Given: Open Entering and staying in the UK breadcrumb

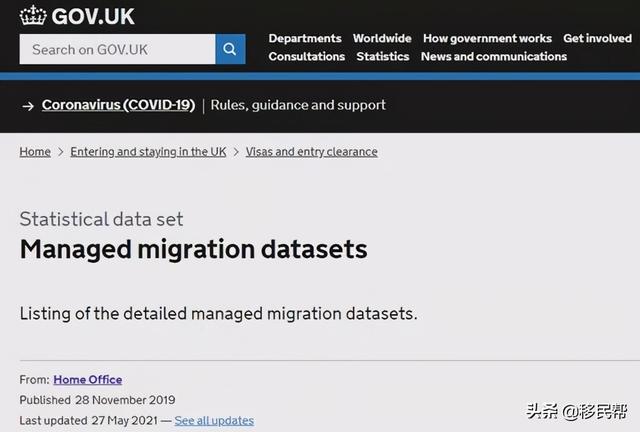Looking at the screenshot, I should [x=148, y=152].
